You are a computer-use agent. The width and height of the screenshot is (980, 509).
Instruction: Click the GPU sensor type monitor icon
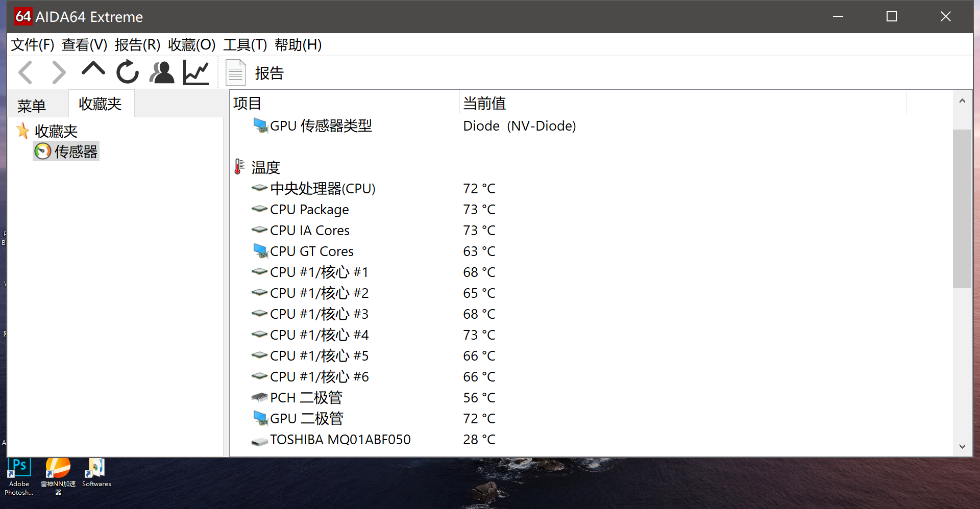[x=260, y=125]
